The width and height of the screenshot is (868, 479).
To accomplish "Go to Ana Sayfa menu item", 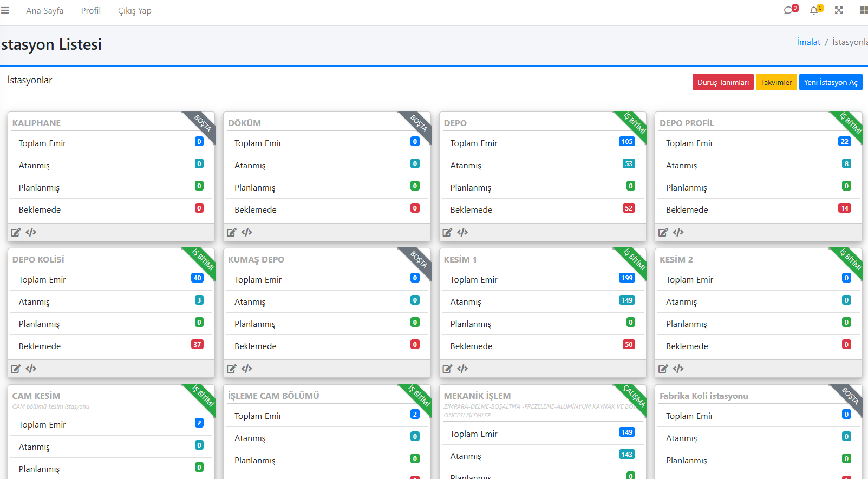I will click(x=44, y=11).
